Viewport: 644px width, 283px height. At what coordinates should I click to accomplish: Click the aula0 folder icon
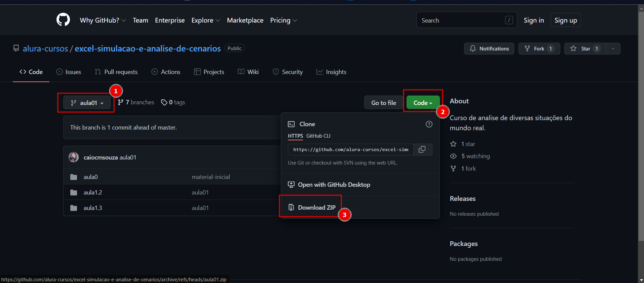click(x=74, y=177)
